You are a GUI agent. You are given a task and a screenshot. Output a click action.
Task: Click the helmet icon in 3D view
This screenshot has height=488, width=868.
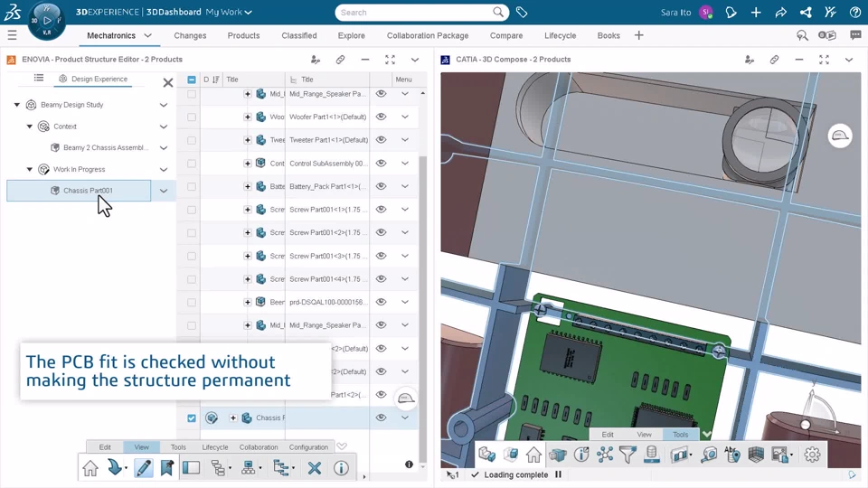(840, 136)
